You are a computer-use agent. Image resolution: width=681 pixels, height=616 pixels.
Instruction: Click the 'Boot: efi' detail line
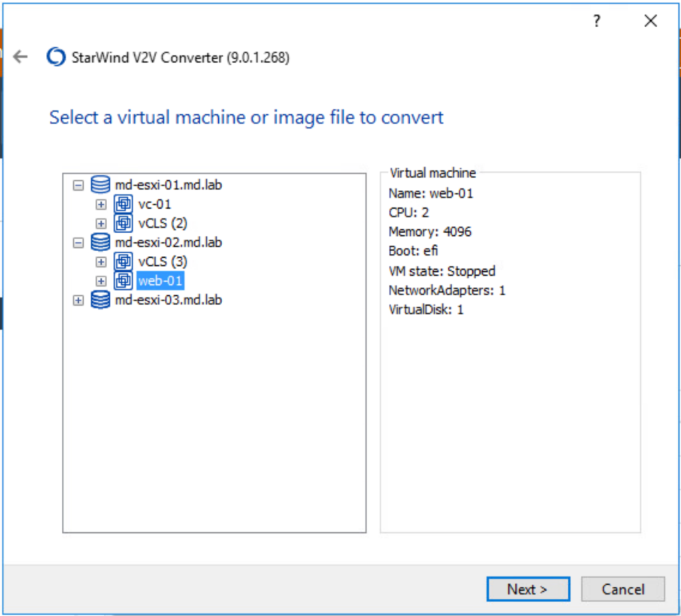click(x=413, y=251)
